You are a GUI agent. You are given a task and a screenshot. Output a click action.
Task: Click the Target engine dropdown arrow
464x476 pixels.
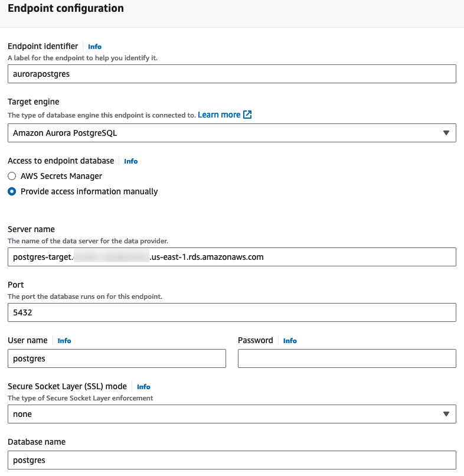coord(446,133)
